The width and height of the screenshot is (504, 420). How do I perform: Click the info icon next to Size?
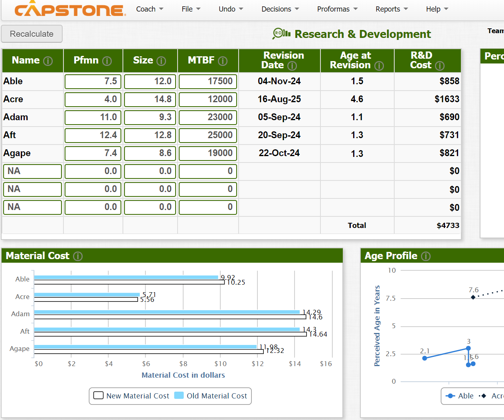point(161,61)
